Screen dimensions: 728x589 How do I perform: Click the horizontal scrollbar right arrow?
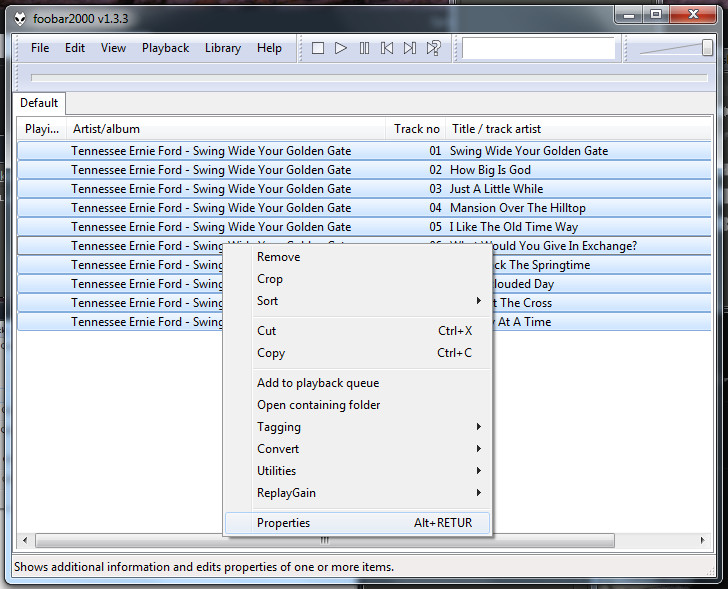(x=702, y=540)
